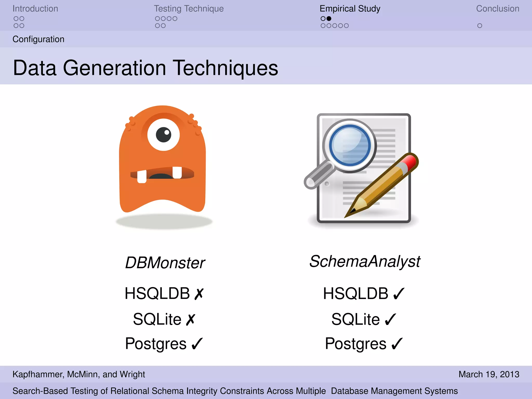
Task: Go to the Conclusion section
Action: (x=498, y=9)
